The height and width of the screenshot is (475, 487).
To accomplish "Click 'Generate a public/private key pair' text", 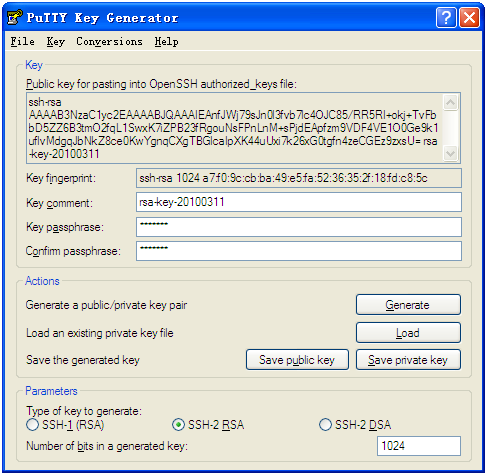I will (x=106, y=305).
